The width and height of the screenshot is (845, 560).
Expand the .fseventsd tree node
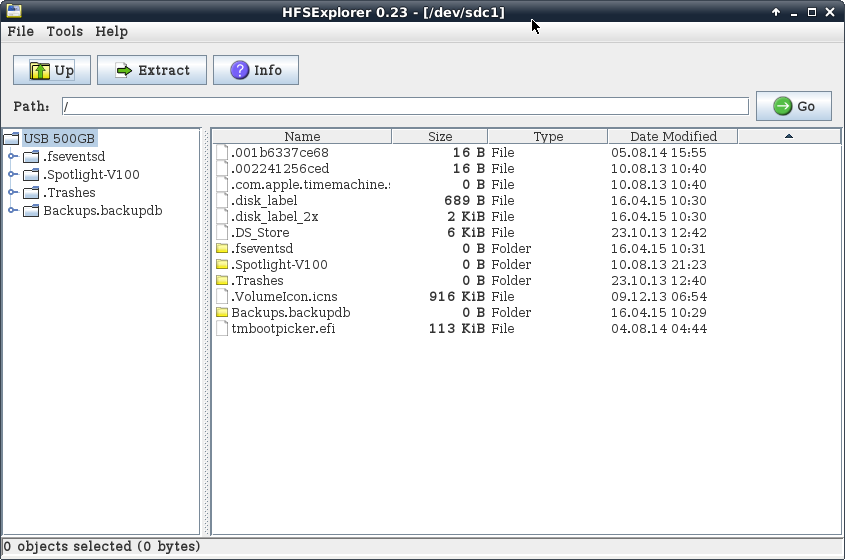(x=13, y=156)
